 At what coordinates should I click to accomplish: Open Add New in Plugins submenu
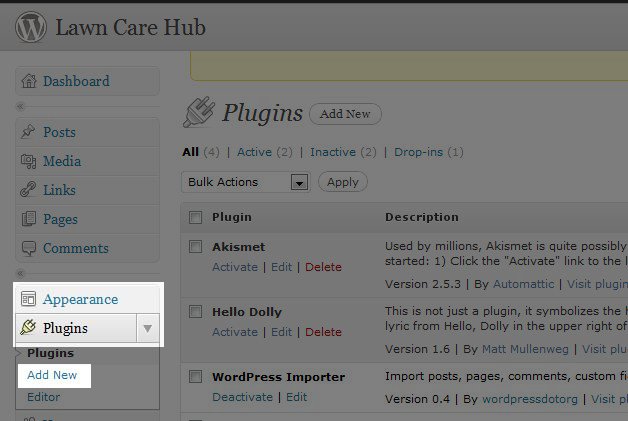[52, 375]
